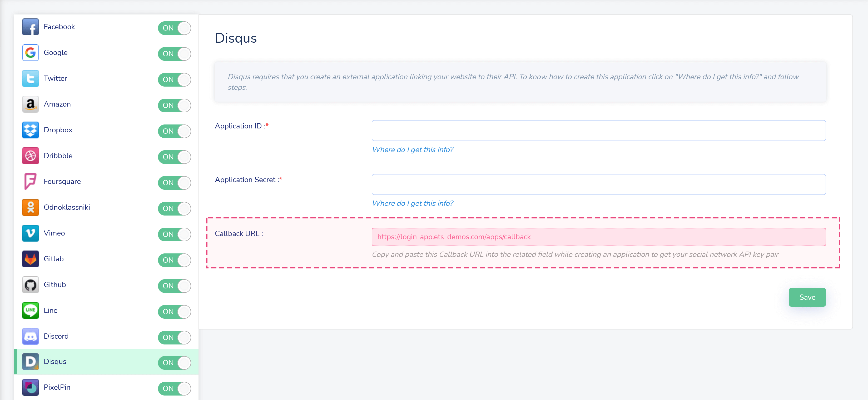Image resolution: width=868 pixels, height=400 pixels.
Task: Click the Vimeo logo icon
Action: [x=30, y=233]
